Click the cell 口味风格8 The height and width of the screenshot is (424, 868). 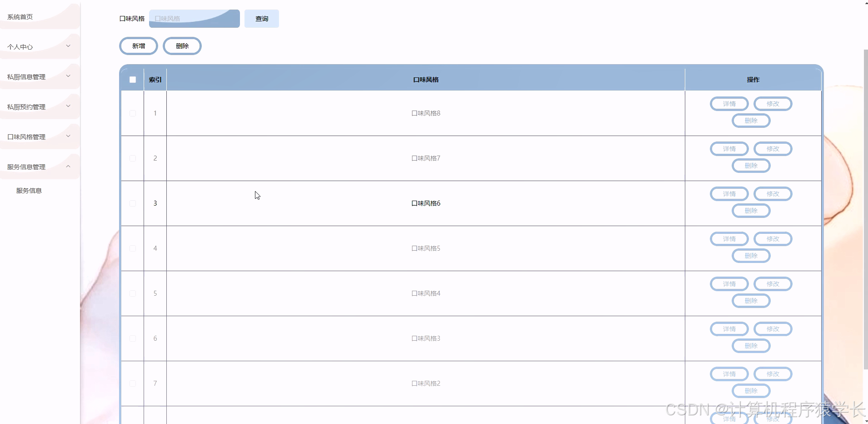click(426, 113)
